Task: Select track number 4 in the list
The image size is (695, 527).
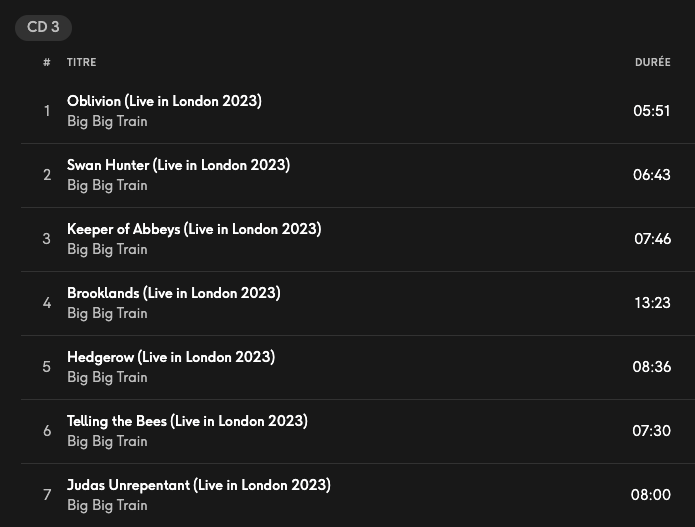Action: (x=47, y=303)
